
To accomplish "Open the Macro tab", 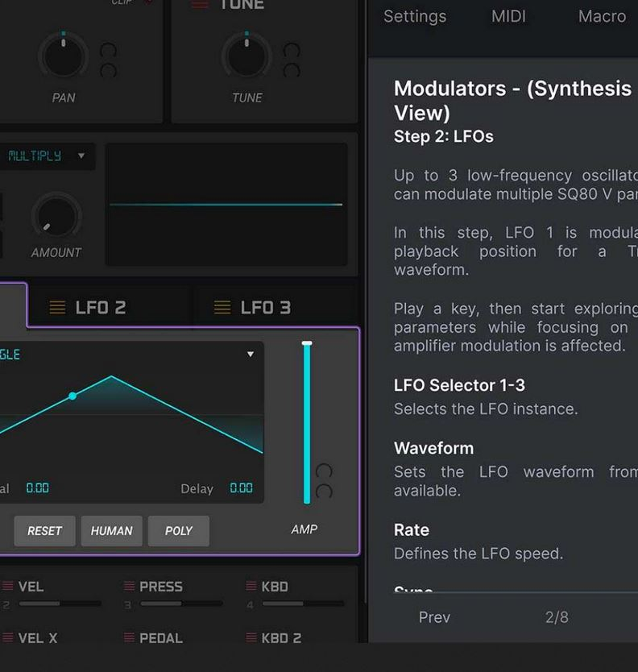I will point(602,16).
